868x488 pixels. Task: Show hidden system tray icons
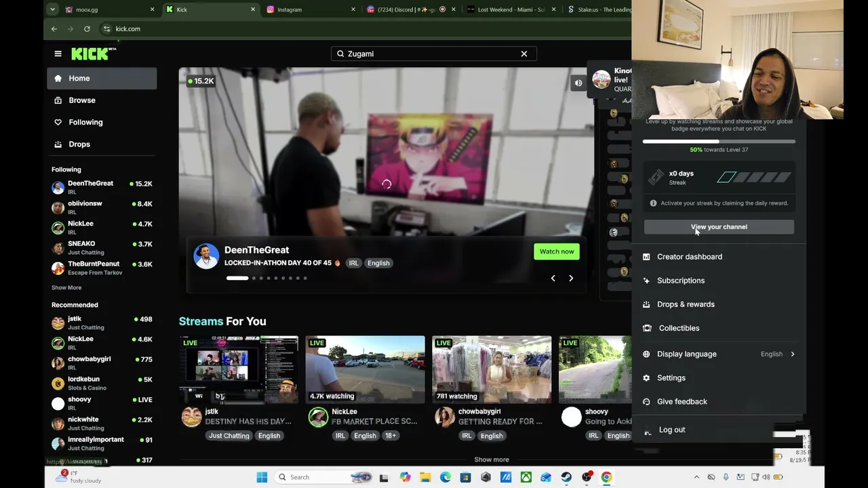point(696,477)
